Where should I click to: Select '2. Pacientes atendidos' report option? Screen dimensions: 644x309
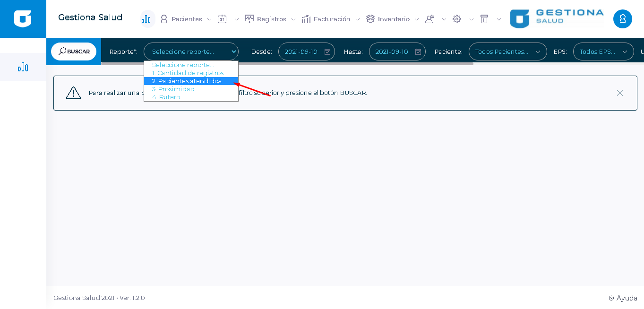[187, 81]
